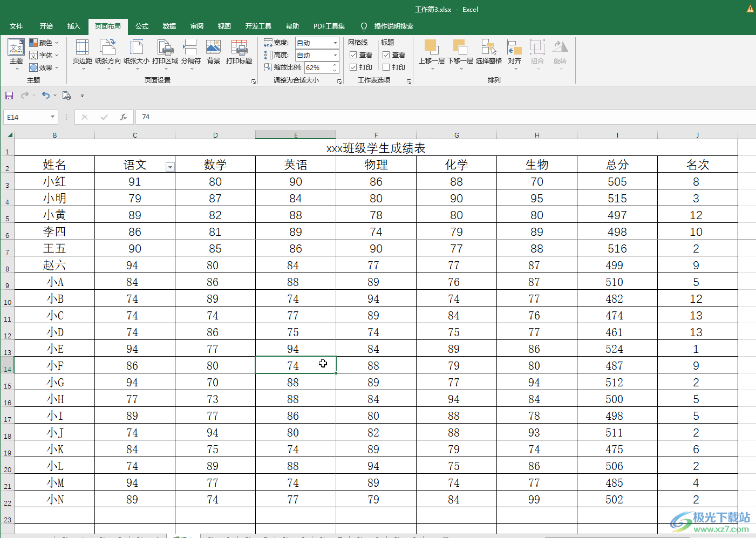This screenshot has height=538, width=756.
Task: Click the scale percentage 62% field
Action: [317, 67]
